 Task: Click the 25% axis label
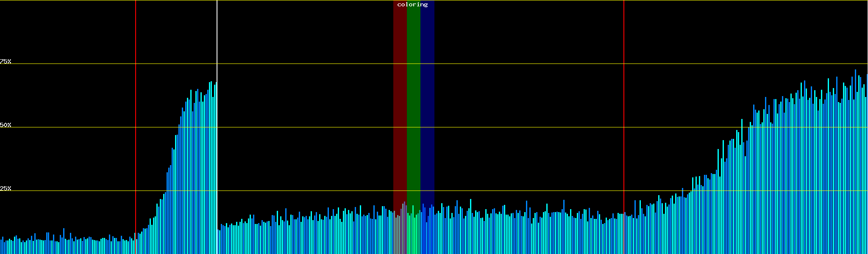coord(6,188)
